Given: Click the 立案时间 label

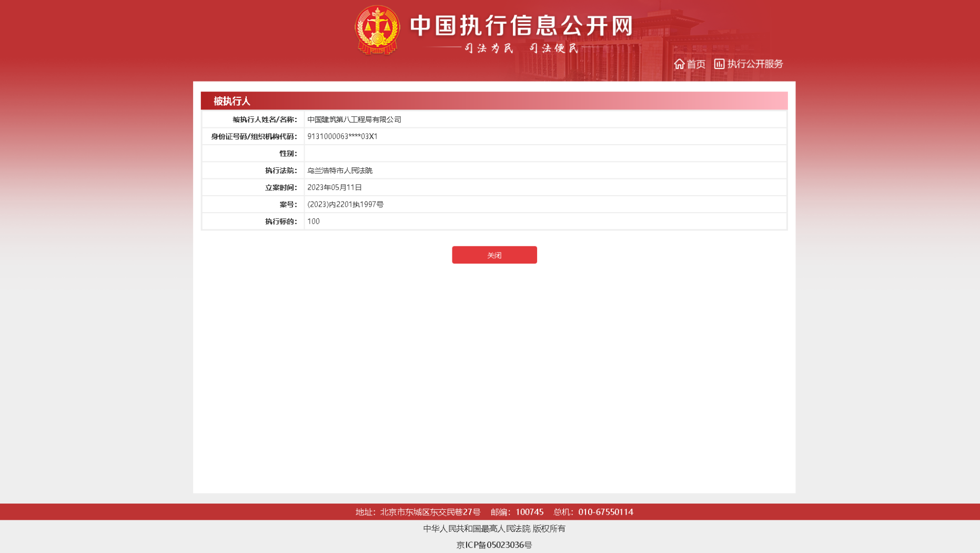Looking at the screenshot, I should pos(281,187).
